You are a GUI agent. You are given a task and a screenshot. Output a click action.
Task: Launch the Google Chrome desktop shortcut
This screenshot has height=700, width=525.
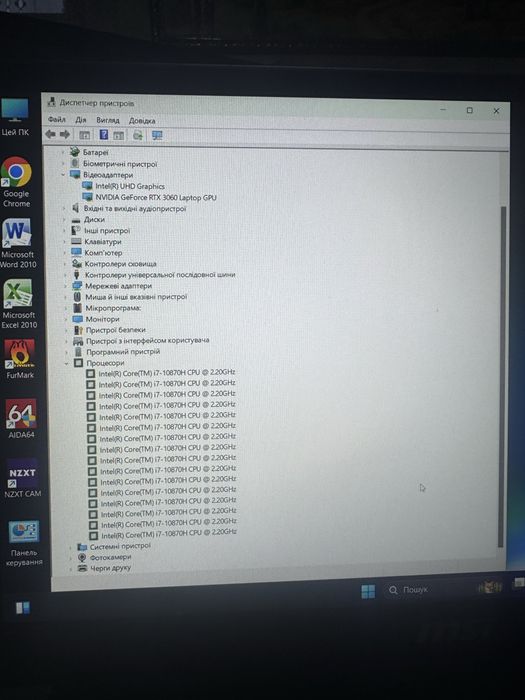16,182
